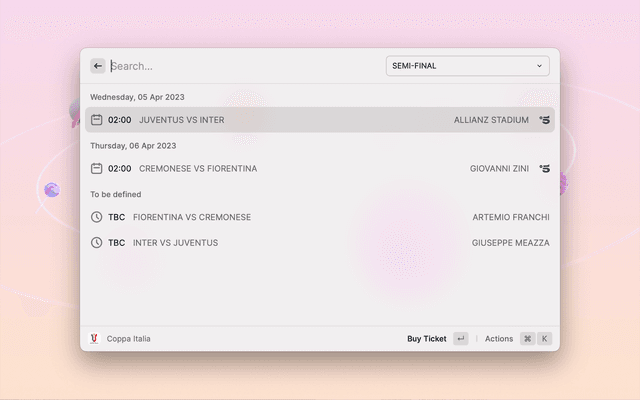Click the clock icon beside Inter vs Juventus
The image size is (640, 400).
(x=97, y=243)
